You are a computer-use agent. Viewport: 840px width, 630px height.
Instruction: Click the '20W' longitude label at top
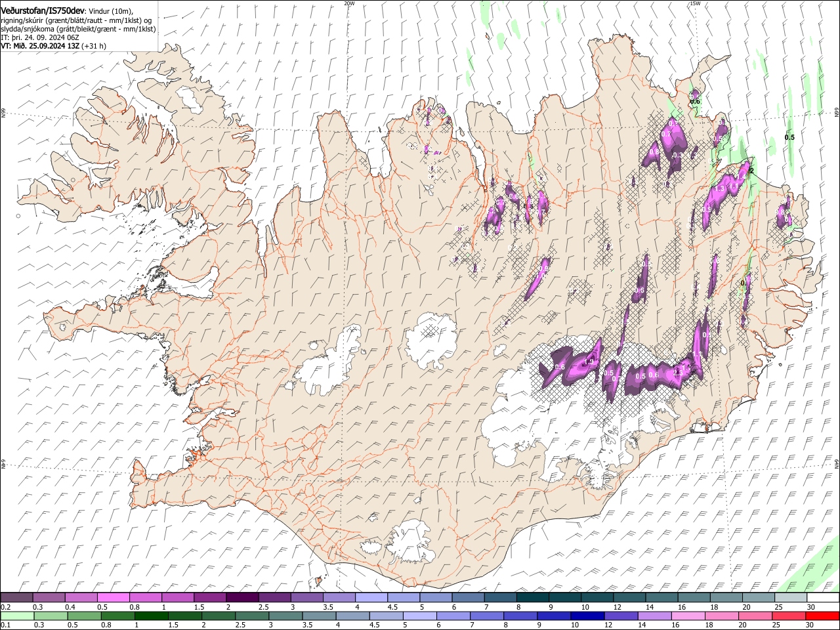[x=349, y=3]
